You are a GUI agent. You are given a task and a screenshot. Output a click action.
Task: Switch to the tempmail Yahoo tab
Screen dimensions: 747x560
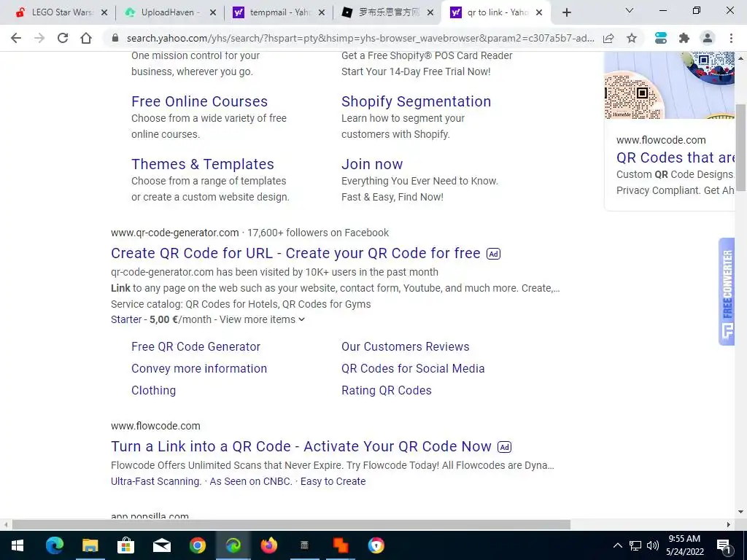point(279,12)
